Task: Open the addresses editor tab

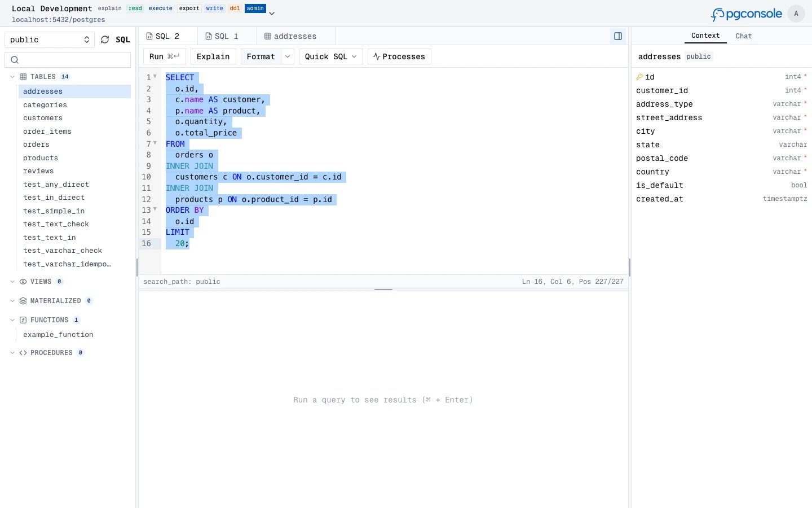Action: coord(296,36)
